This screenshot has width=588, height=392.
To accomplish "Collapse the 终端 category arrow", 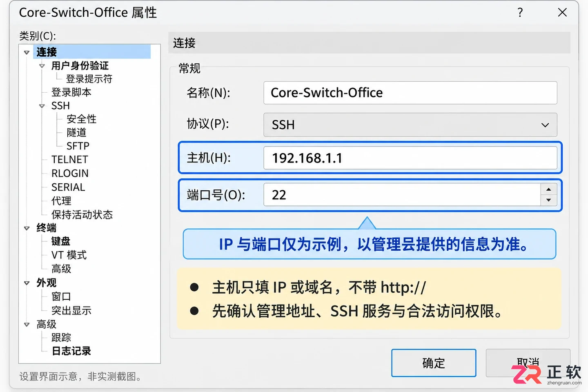I will [27, 228].
